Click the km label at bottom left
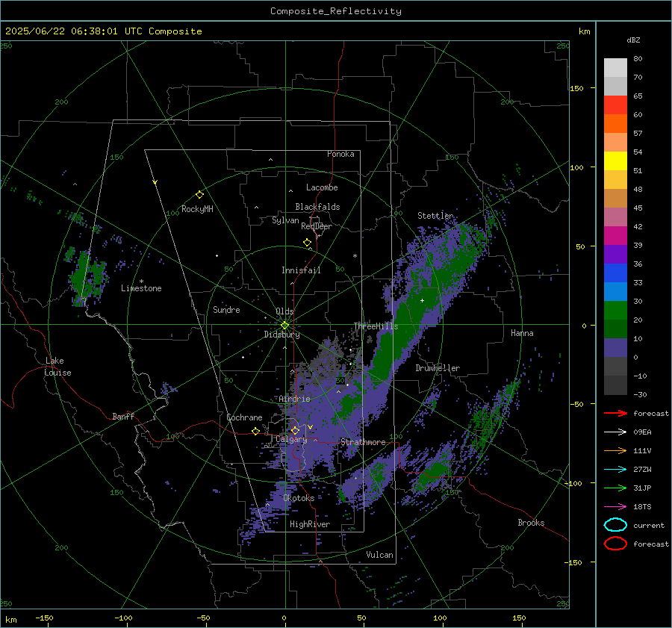Viewport: 672px width, 628px height. click(10, 620)
